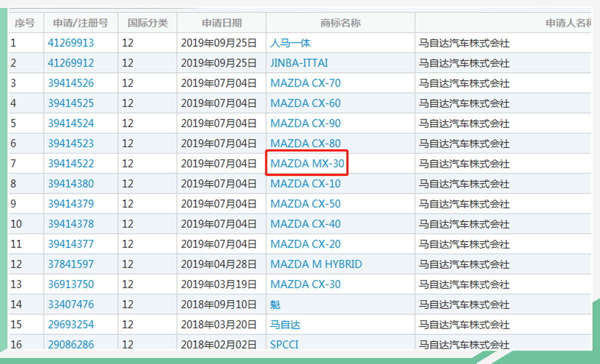
Task: Open registration number 39414378 link
Action: click(70, 224)
